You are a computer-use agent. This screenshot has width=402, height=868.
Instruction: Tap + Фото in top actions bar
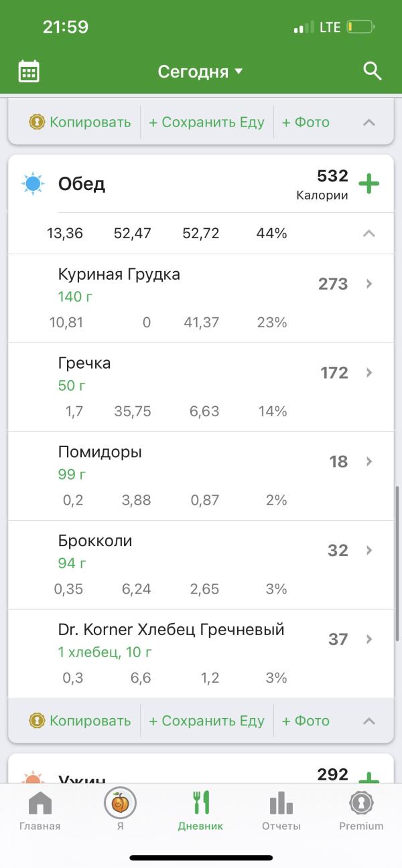(x=306, y=122)
